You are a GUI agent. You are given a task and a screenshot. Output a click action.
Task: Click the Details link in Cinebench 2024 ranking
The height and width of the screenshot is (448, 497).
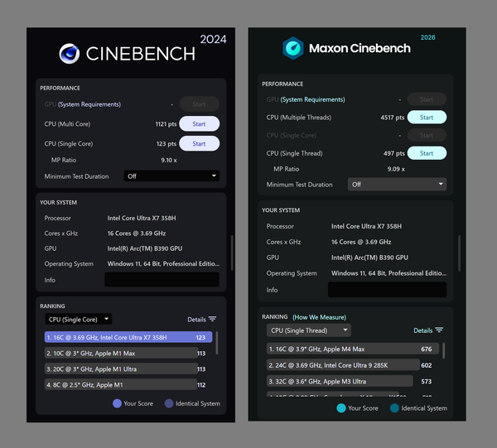tap(196, 320)
